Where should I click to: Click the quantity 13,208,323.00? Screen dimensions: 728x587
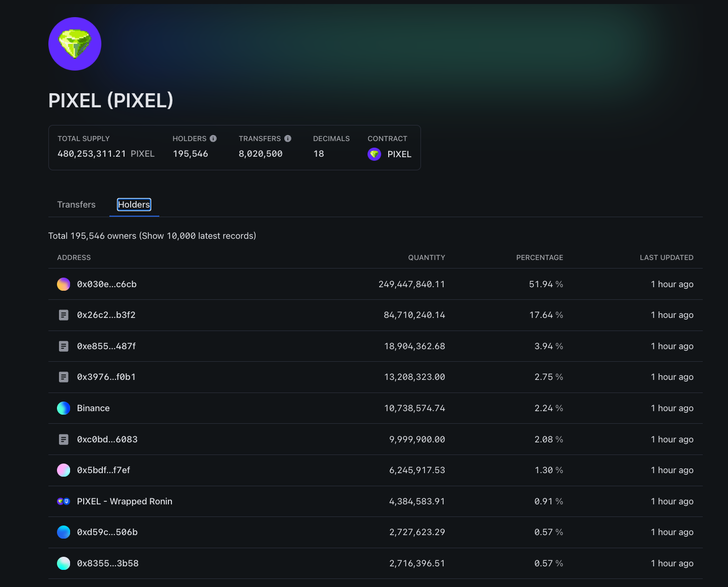(414, 377)
